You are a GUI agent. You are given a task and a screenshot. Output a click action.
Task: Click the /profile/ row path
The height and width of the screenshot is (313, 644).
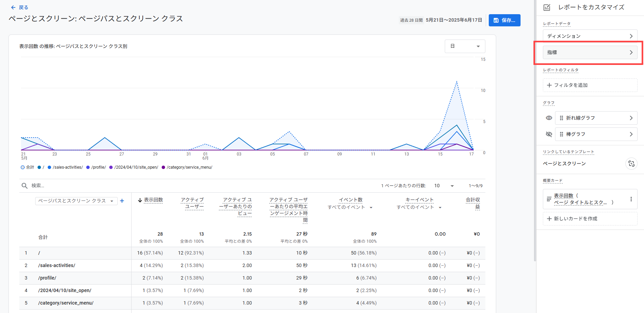[47, 278]
